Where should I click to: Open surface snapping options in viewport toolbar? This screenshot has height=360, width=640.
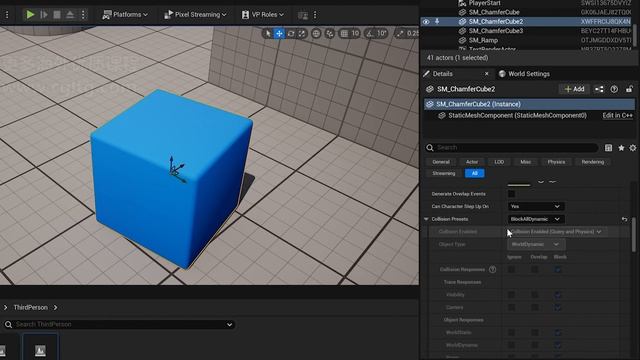(x=329, y=33)
